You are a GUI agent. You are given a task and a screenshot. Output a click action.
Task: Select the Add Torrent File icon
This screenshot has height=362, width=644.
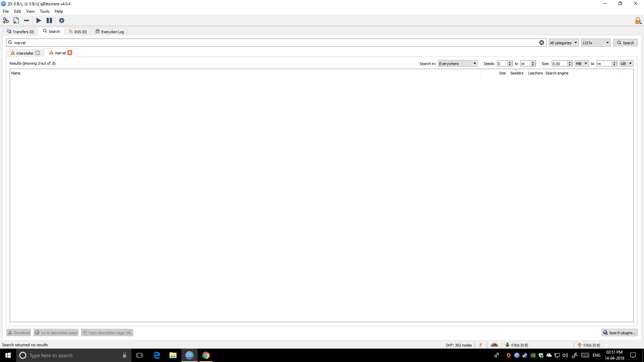tap(16, 20)
